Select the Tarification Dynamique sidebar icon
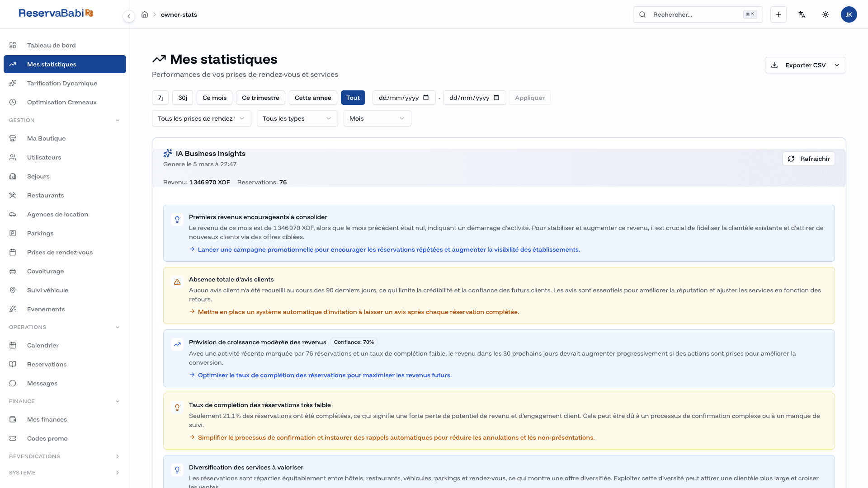868x488 pixels. click(13, 83)
